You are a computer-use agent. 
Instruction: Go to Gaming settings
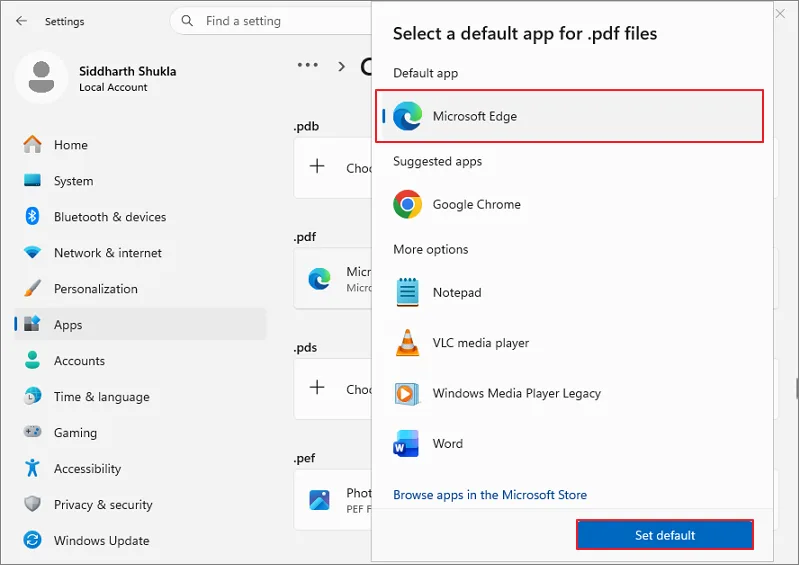[x=140, y=433]
